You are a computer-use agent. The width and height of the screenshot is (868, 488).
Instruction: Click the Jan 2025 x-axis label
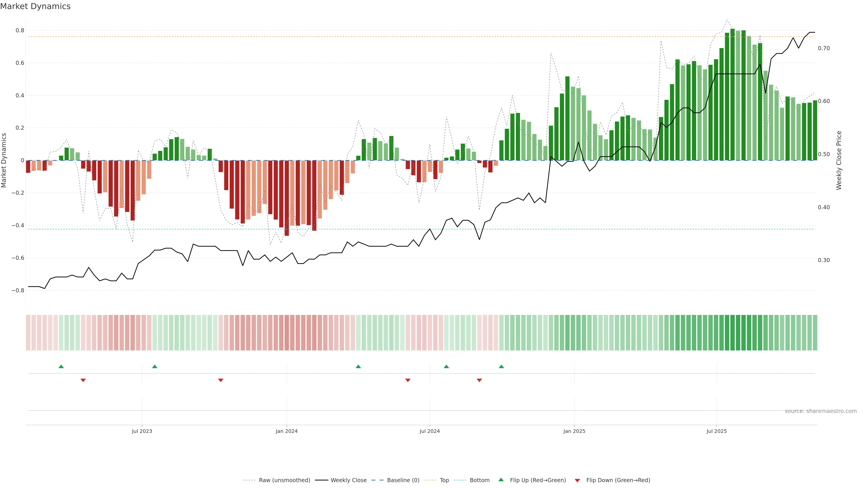tap(574, 431)
